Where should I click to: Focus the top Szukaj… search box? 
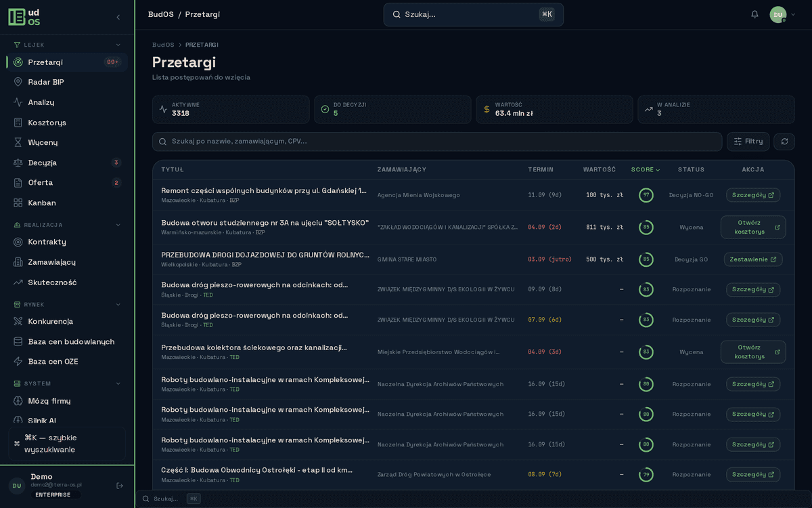point(474,14)
